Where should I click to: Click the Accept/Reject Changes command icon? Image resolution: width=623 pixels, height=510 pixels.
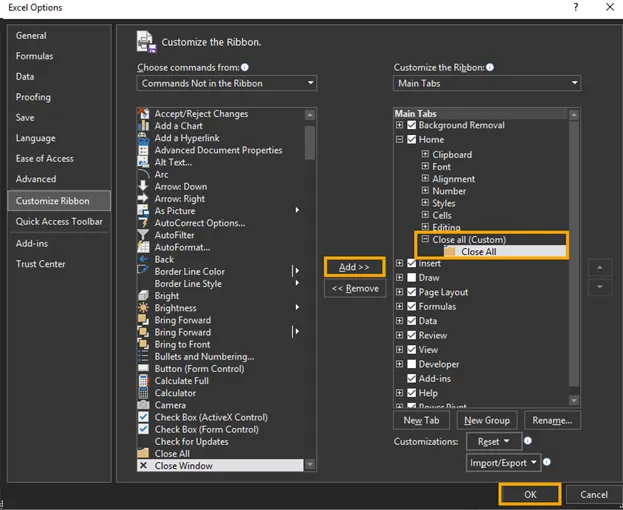[x=143, y=114]
